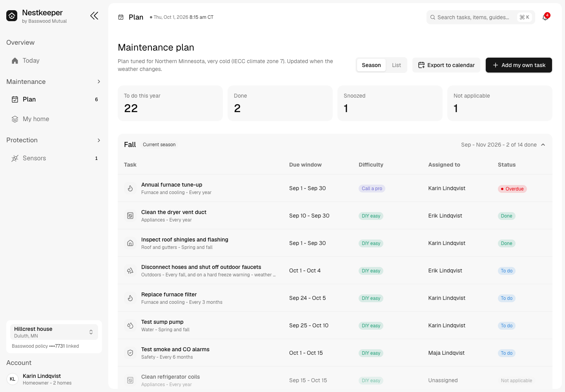565x392 pixels.
Task: Expand the Maintenance section chevron
Action: pyautogui.click(x=99, y=82)
